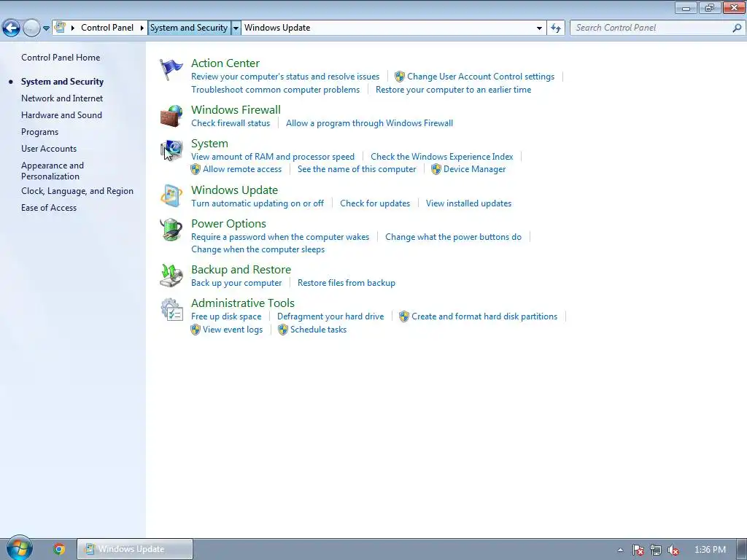Screen dimensions: 747x560
Task: Show hidden tray icons arrow
Action: (x=620, y=550)
